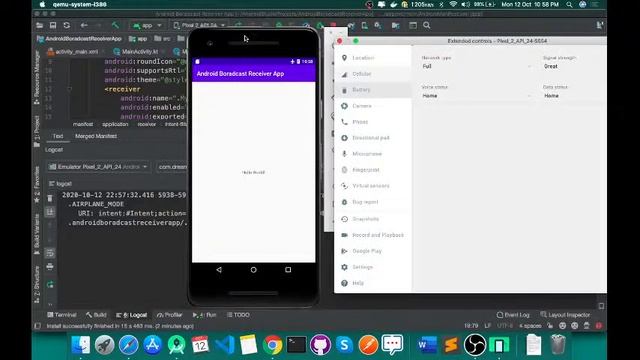Select the Merged Manifest tab
Screen dimensions: 640x360
click(x=96, y=136)
